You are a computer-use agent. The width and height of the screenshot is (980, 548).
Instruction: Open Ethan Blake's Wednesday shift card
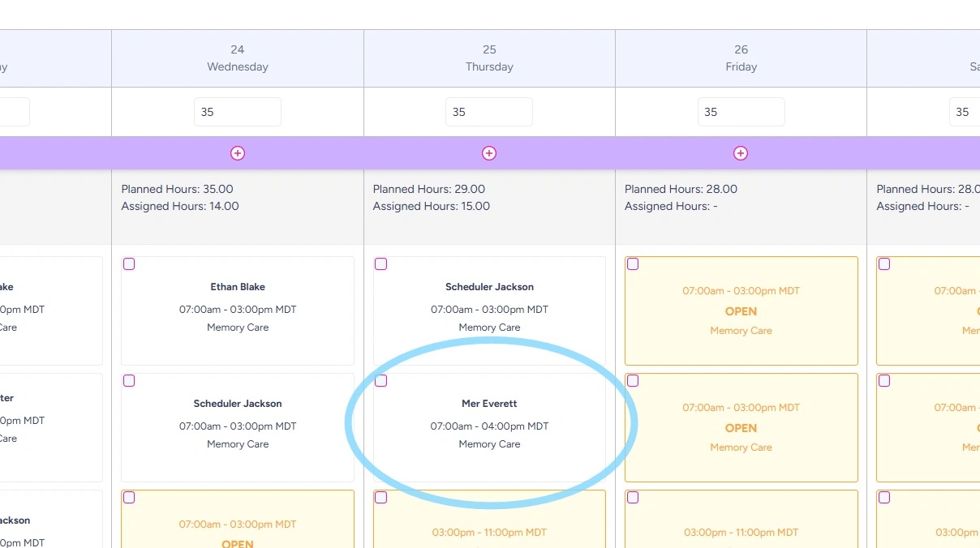[238, 310]
